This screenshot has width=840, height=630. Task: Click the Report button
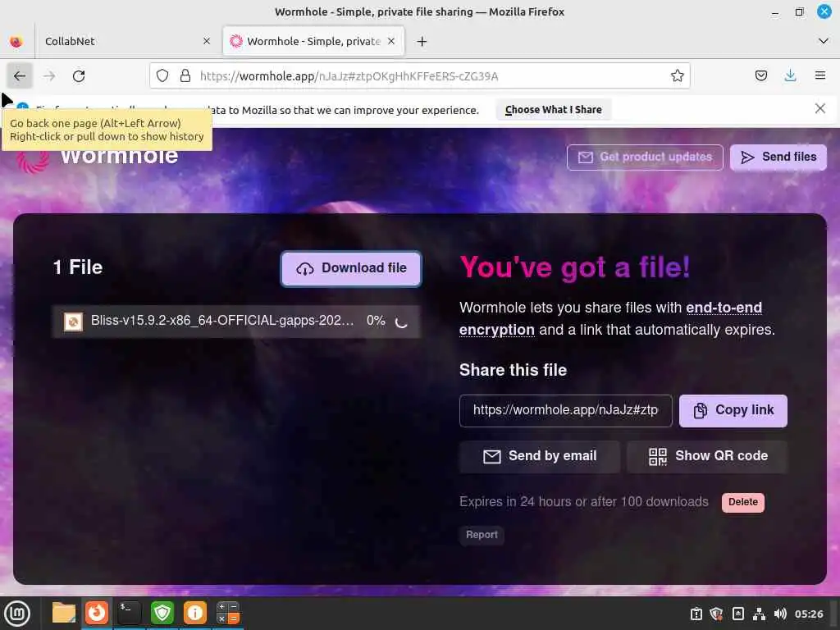click(x=482, y=535)
